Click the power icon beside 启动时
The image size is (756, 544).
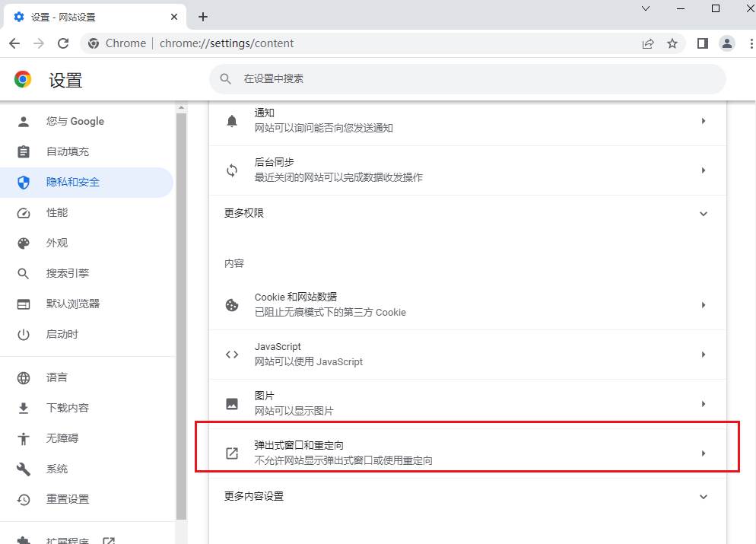(23, 334)
